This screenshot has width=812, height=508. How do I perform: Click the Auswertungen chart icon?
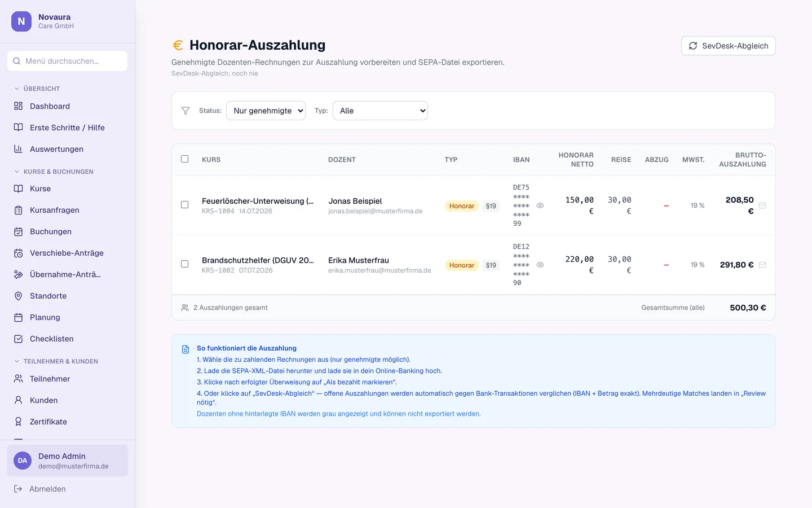pyautogui.click(x=18, y=149)
